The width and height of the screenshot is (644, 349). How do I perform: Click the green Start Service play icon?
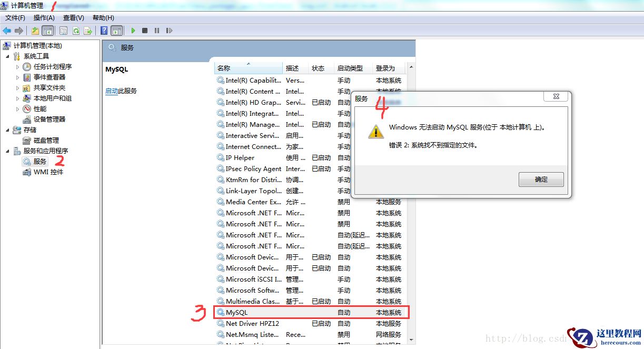[133, 31]
